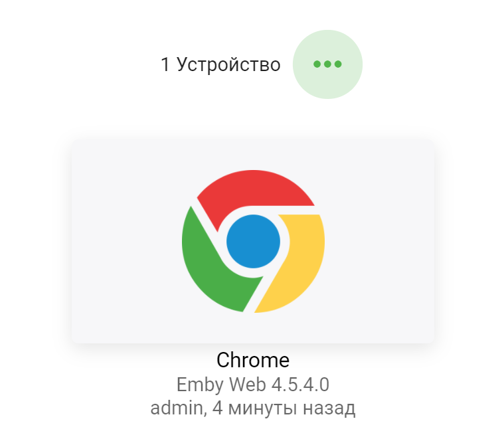This screenshot has height=439, width=504.
Task: Click the "admin, 4 минуты назад" line
Action: [x=253, y=408]
